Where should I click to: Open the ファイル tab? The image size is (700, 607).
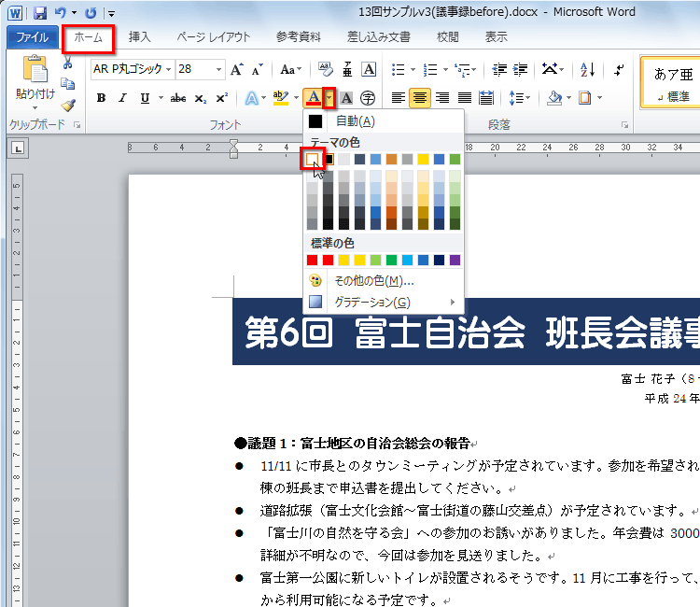point(32,37)
